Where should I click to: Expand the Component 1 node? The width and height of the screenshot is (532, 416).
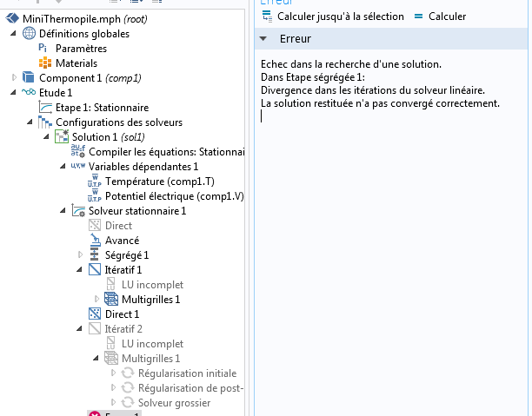(14, 78)
